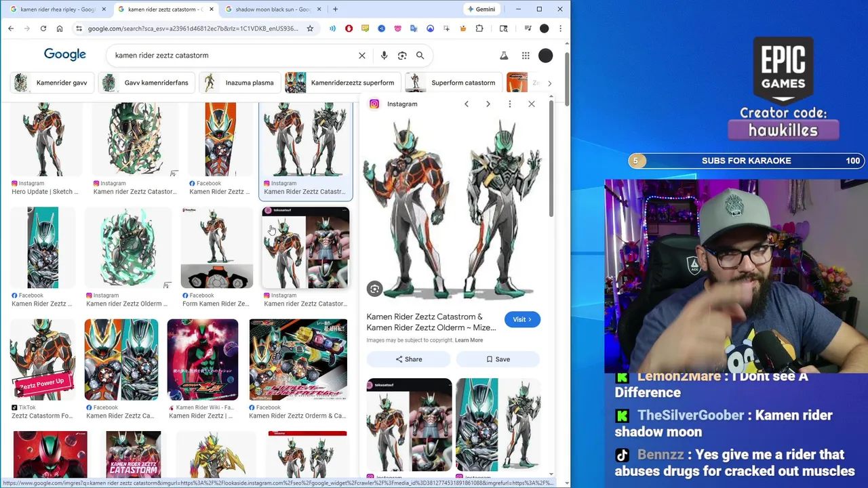The height and width of the screenshot is (488, 868).
Task: Close the image preview panel
Action: point(532,104)
